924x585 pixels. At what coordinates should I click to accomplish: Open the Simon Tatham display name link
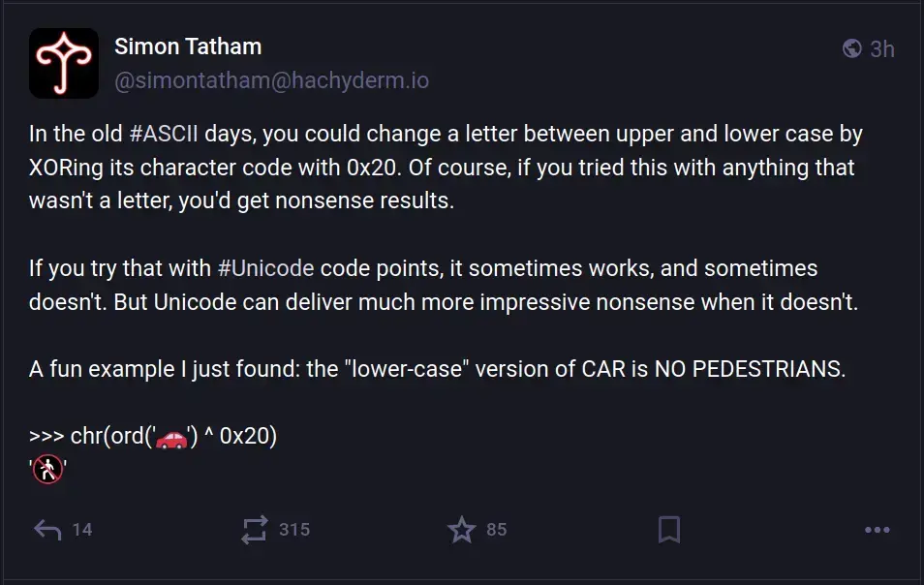pyautogui.click(x=188, y=46)
